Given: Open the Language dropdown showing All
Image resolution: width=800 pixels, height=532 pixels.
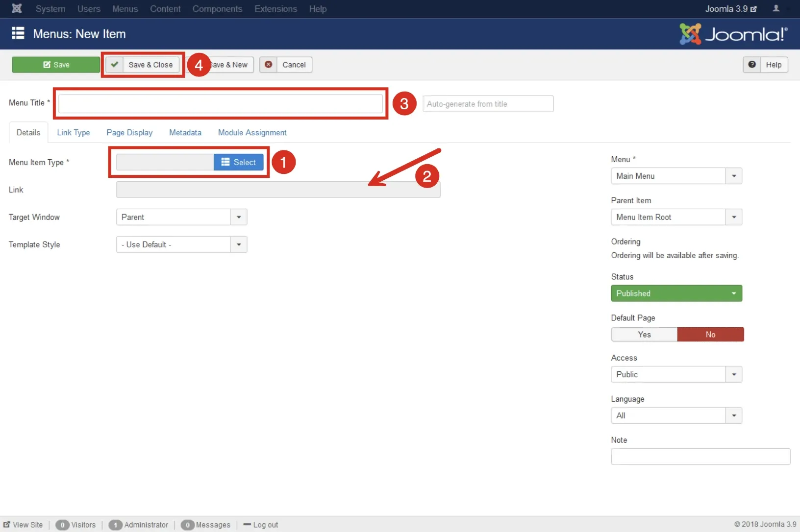Looking at the screenshot, I should click(x=676, y=415).
